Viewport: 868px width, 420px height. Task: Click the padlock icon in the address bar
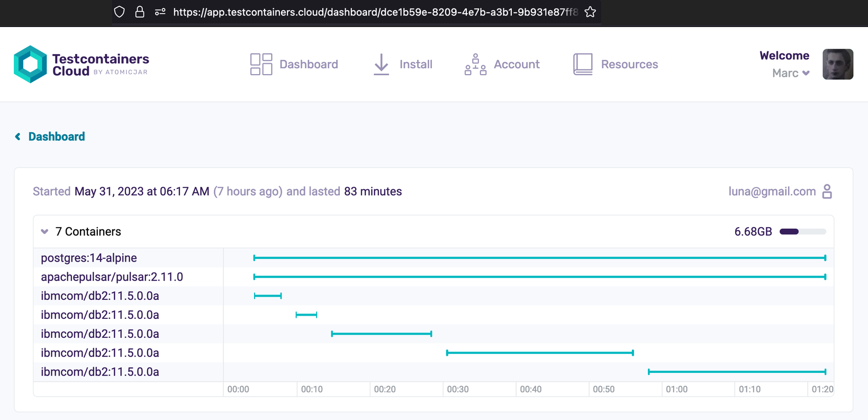(140, 12)
